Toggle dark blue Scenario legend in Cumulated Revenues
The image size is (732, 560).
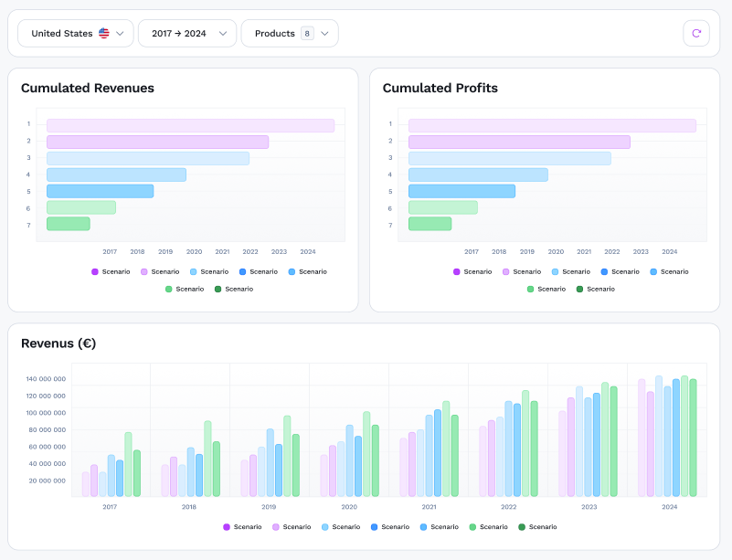click(259, 271)
